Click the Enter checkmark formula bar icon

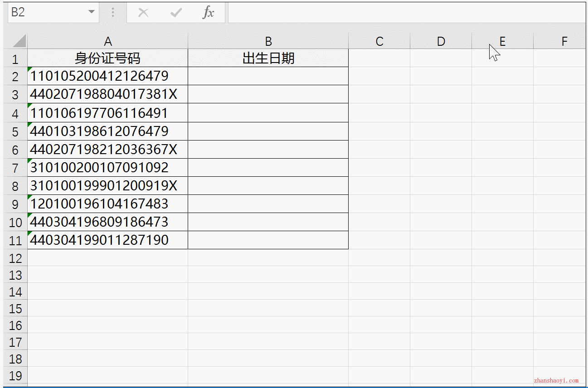pyautogui.click(x=176, y=13)
